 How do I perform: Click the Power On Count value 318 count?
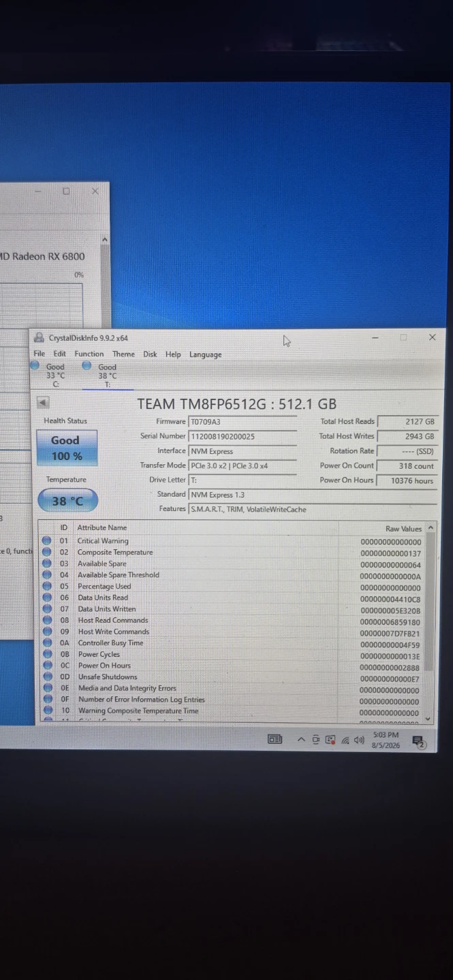[407, 466]
